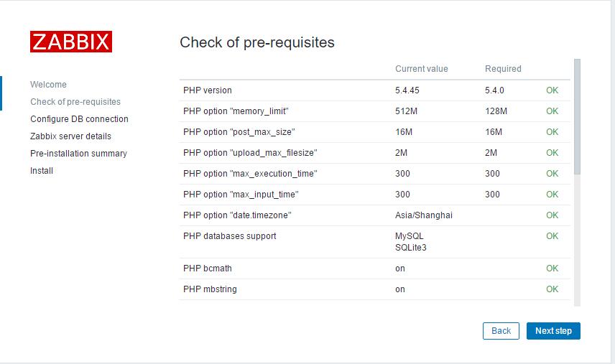Click the pre-requisites table scrollbar thumb

pos(577,116)
